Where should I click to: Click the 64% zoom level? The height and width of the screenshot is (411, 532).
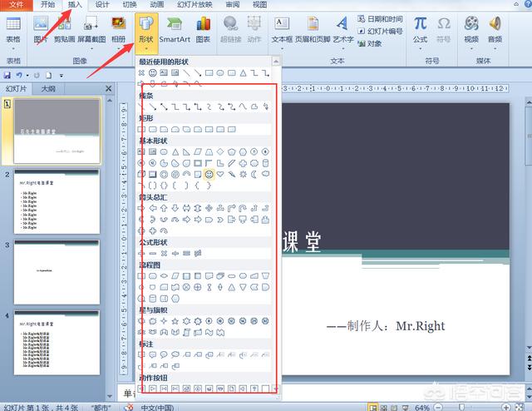pos(422,408)
